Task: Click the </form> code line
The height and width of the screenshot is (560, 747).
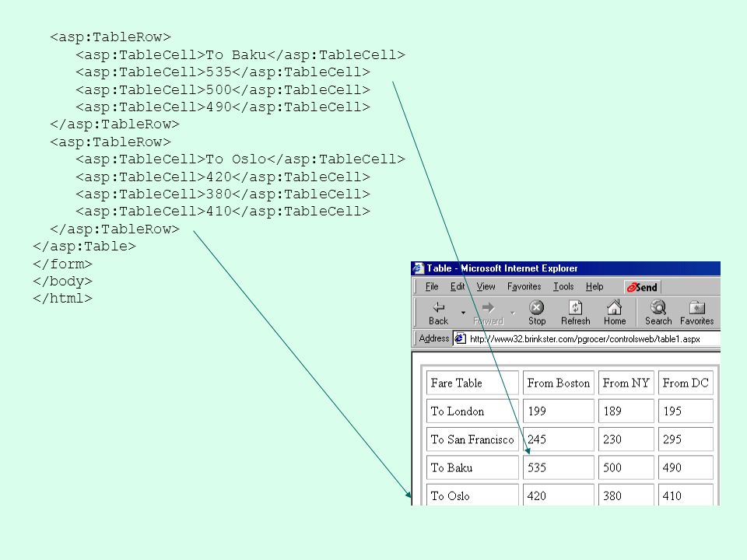Action: pos(62,264)
